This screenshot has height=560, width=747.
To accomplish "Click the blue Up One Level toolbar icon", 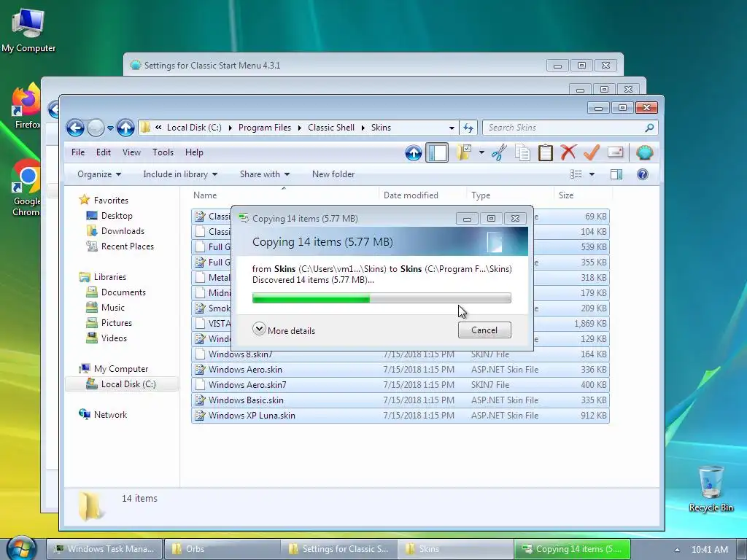I will pyautogui.click(x=414, y=153).
